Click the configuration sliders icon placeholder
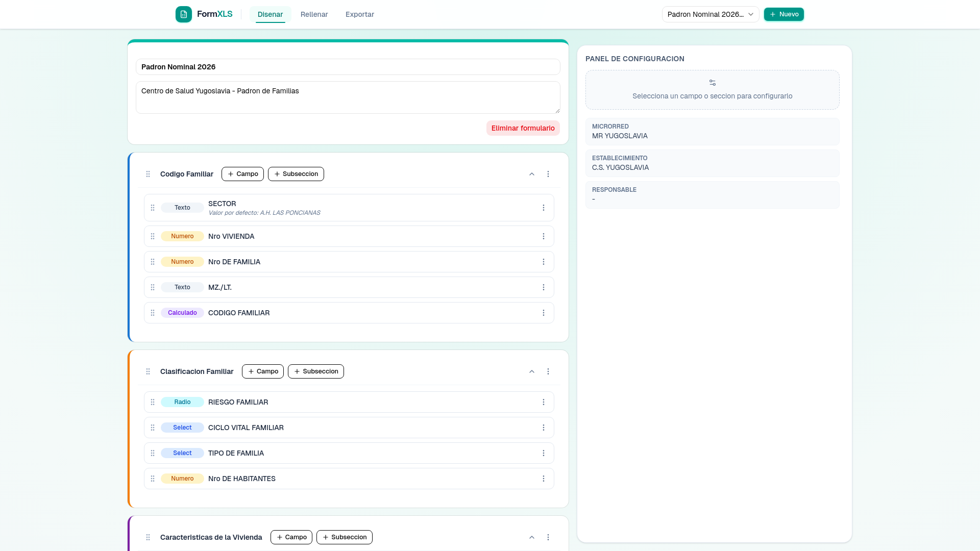 click(x=713, y=83)
